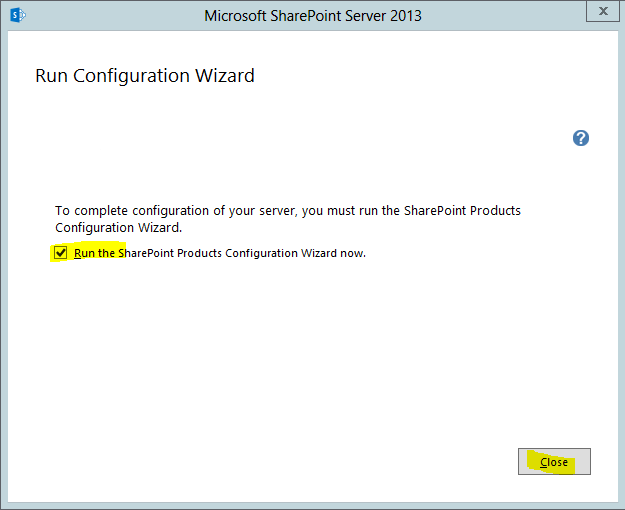Viewport: 625px width, 510px height.
Task: Toggle the highlighted checkmark box
Action: [x=61, y=252]
